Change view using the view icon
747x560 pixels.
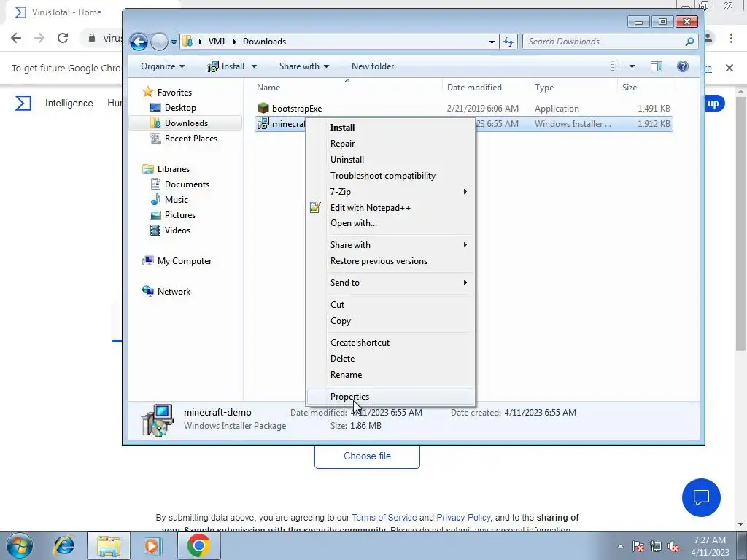click(x=616, y=66)
